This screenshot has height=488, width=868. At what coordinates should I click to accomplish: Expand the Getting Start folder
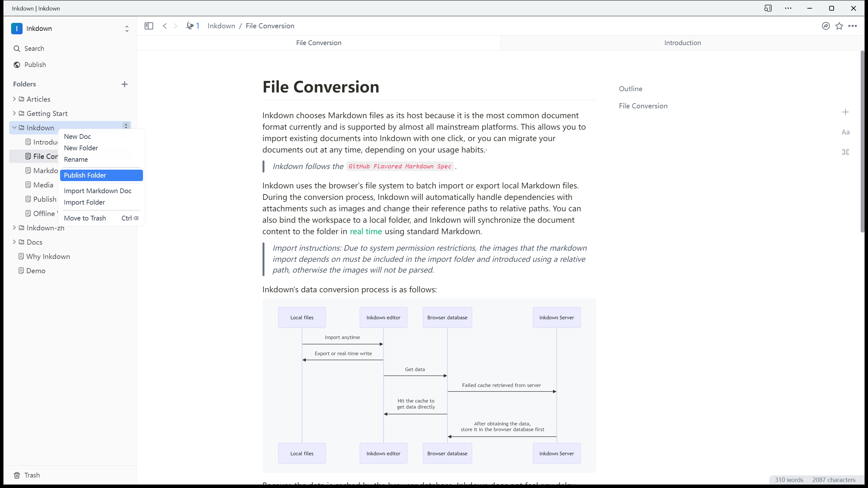[x=14, y=113]
